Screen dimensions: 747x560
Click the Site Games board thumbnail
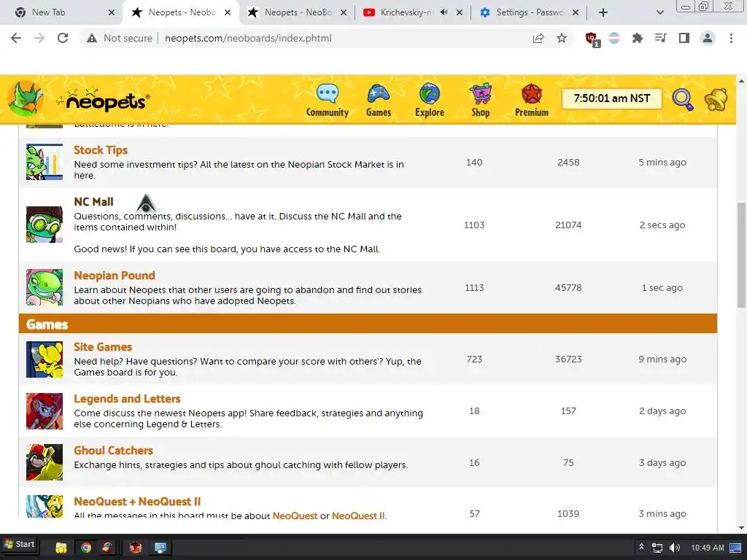pyautogui.click(x=44, y=359)
